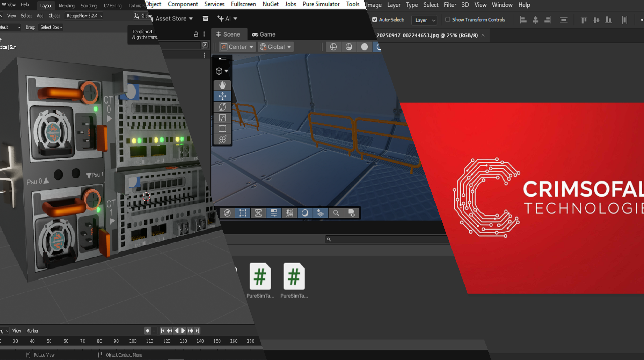The height and width of the screenshot is (360, 644).
Task: Click the Unity scene search magnifier icon
Action: tap(336, 213)
